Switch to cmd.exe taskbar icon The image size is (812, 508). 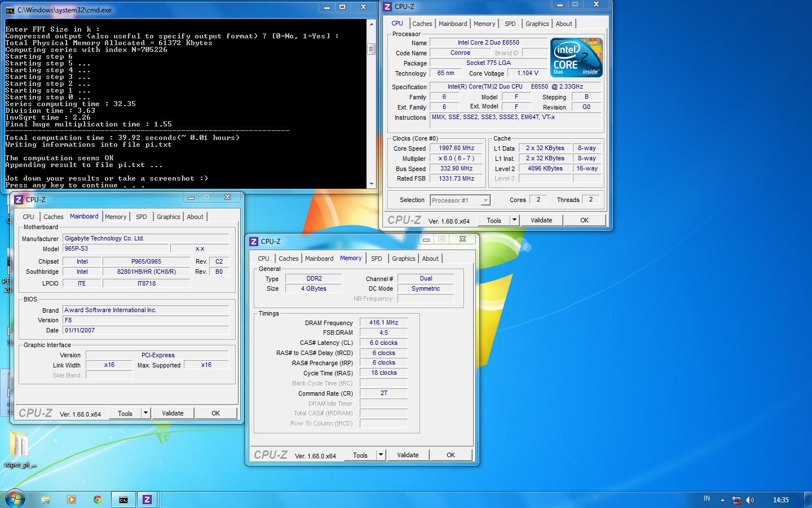click(x=123, y=500)
